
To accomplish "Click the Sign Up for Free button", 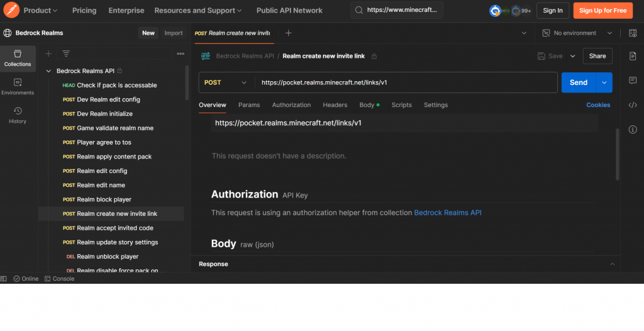I will [x=602, y=10].
